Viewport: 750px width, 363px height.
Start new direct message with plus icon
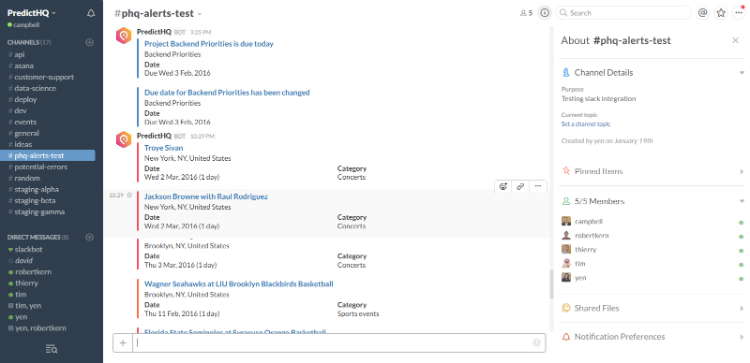tap(89, 237)
